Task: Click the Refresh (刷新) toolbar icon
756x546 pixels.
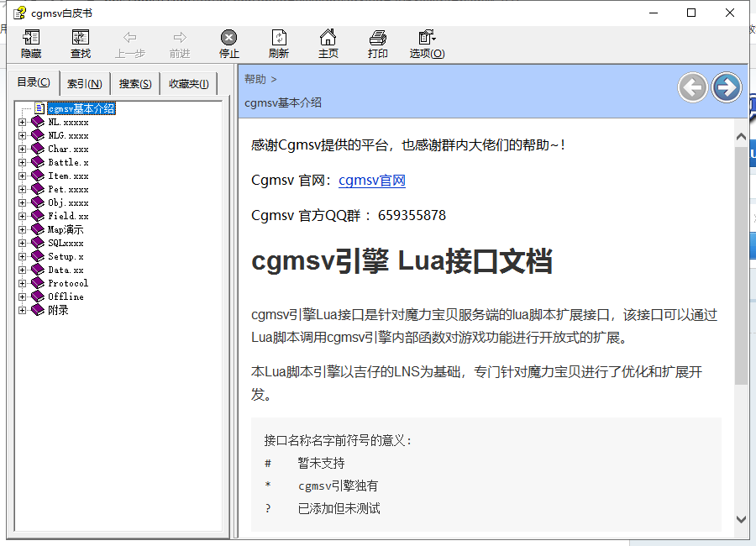Action: coord(279,38)
